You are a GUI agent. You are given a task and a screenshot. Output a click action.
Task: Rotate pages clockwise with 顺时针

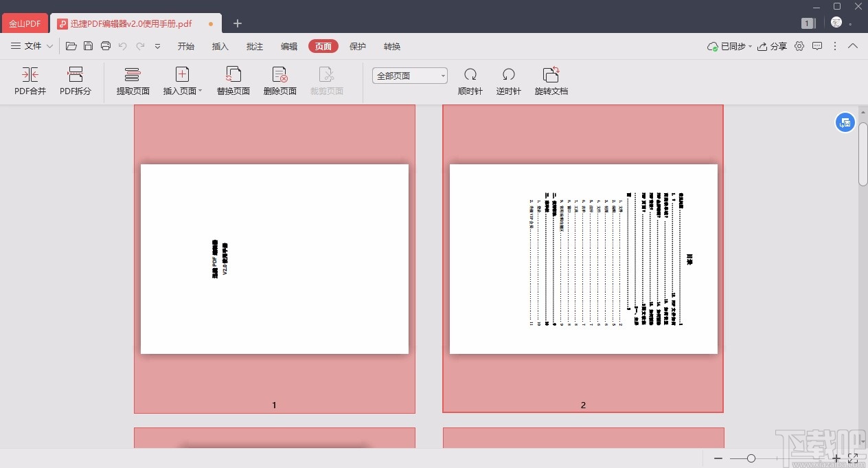pos(470,81)
